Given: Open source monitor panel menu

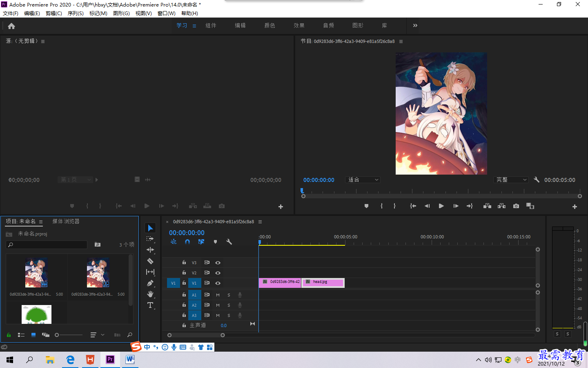Looking at the screenshot, I should pyautogui.click(x=43, y=41).
